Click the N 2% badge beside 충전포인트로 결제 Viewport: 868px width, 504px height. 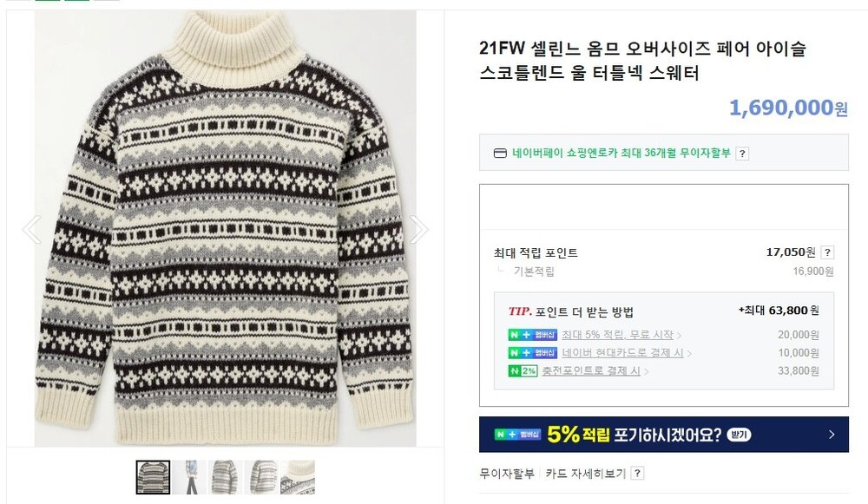pyautogui.click(x=523, y=370)
